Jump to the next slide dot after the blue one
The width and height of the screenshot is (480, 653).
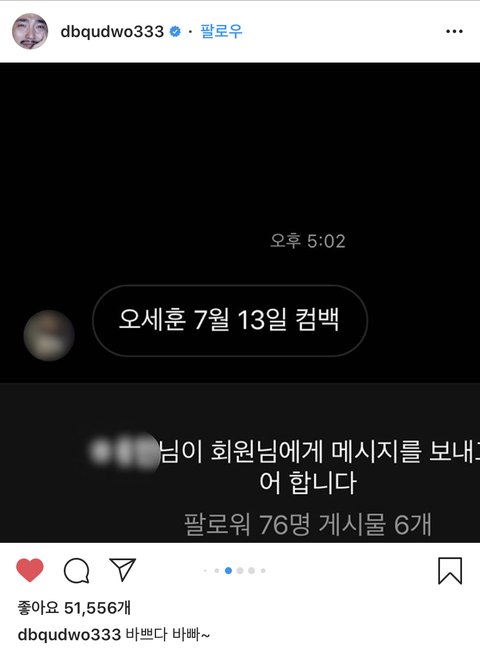tap(240, 571)
